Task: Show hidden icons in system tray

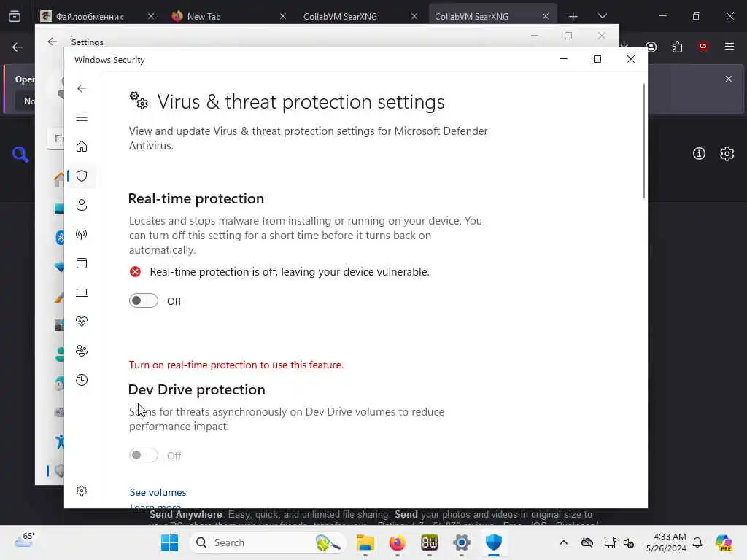Action: (564, 542)
